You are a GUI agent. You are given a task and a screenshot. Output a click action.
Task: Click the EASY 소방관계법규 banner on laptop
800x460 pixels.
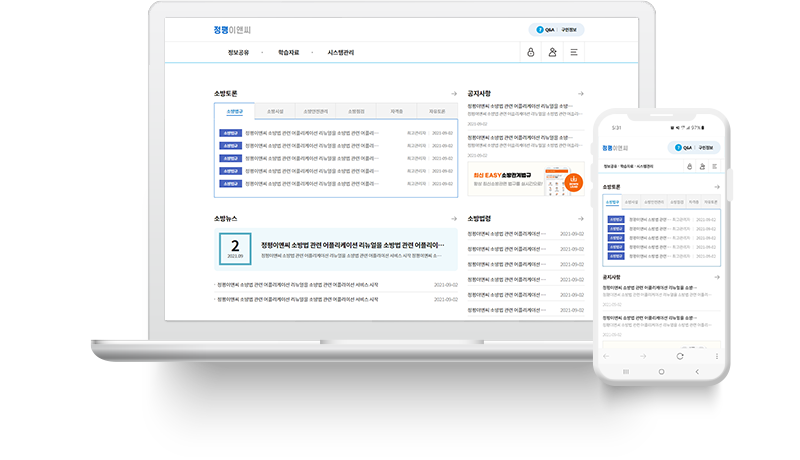click(x=526, y=181)
